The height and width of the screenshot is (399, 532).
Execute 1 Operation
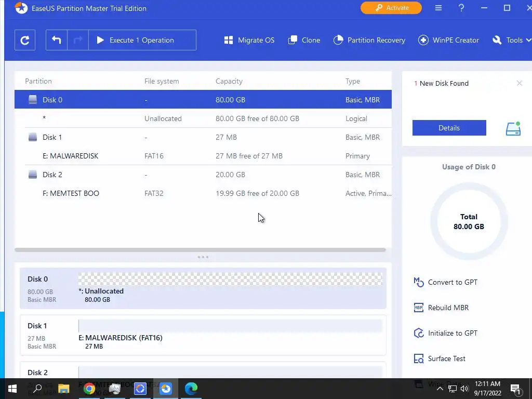[x=142, y=40]
